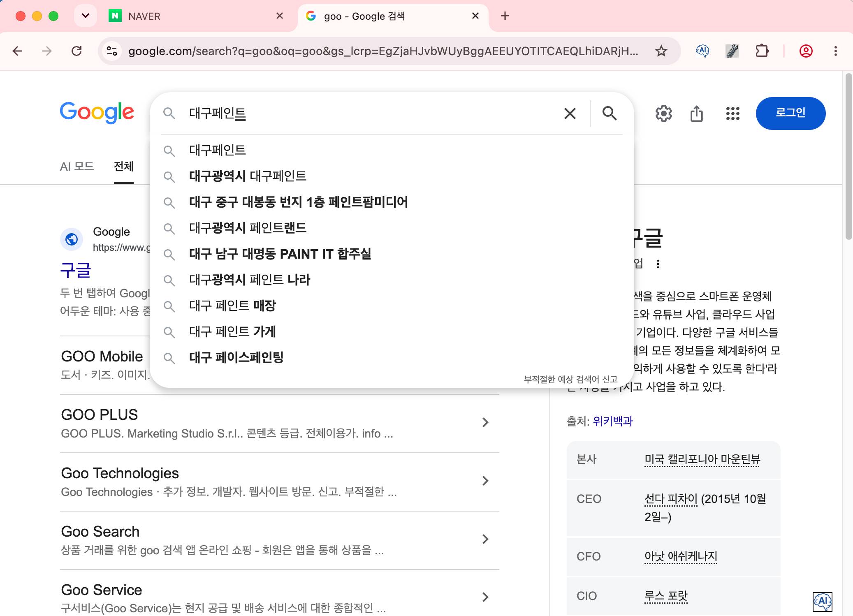Screen dimensions: 853x616
Task: Click the page vertical scrollbar
Action: click(848, 156)
